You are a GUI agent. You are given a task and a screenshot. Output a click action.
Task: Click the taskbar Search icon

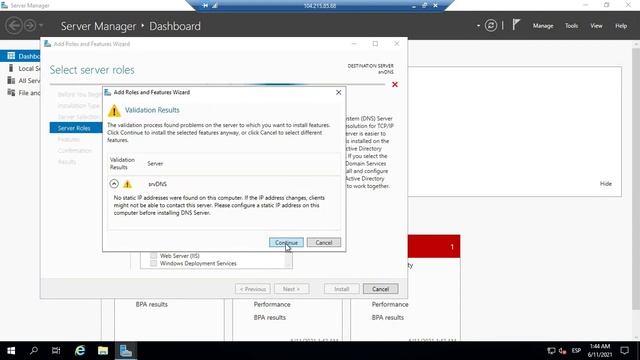(x=34, y=351)
